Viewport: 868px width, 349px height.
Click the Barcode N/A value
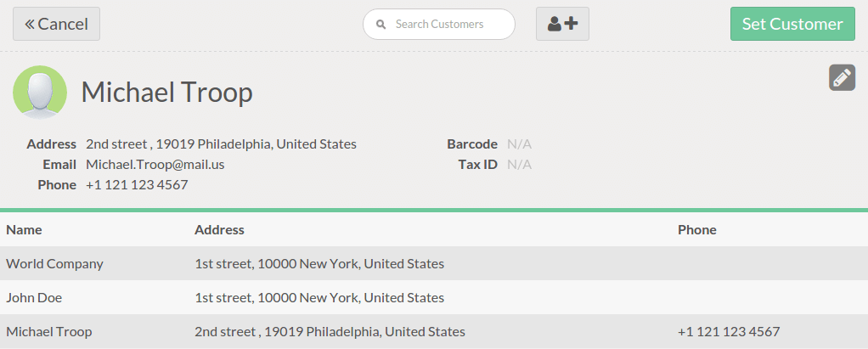pyautogui.click(x=519, y=144)
